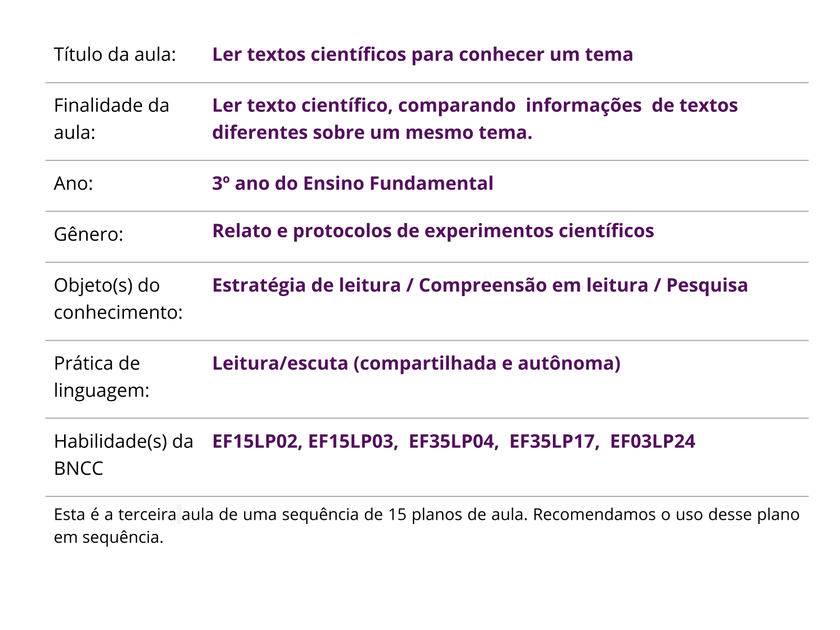Screen dimensions: 840x630
Task: Click the 'Título da aula:' label
Action: pos(115,55)
